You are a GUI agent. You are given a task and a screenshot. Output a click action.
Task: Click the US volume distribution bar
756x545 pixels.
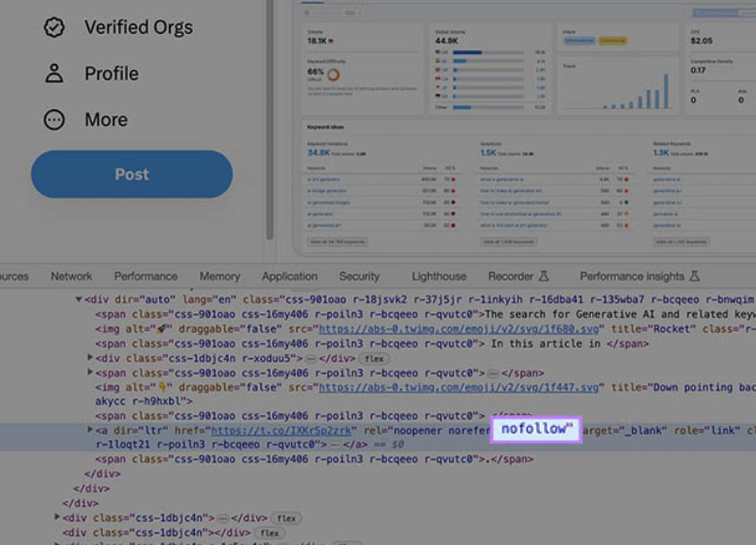[x=468, y=52]
